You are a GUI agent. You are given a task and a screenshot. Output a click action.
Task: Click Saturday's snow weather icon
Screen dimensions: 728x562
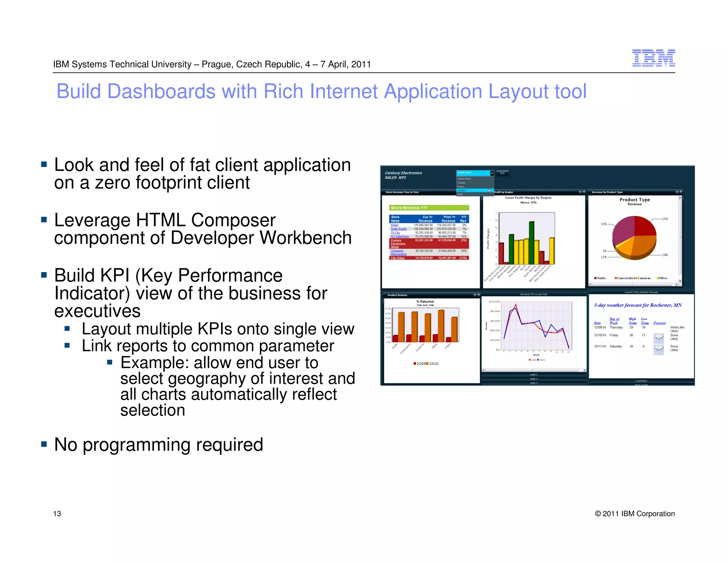click(659, 350)
